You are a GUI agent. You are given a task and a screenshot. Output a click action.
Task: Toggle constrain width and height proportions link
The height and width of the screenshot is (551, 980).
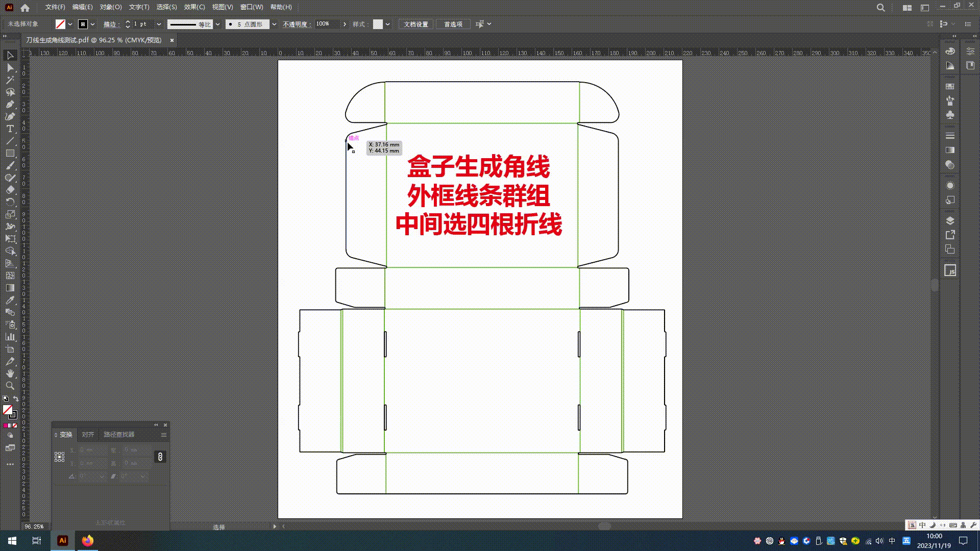(x=160, y=457)
